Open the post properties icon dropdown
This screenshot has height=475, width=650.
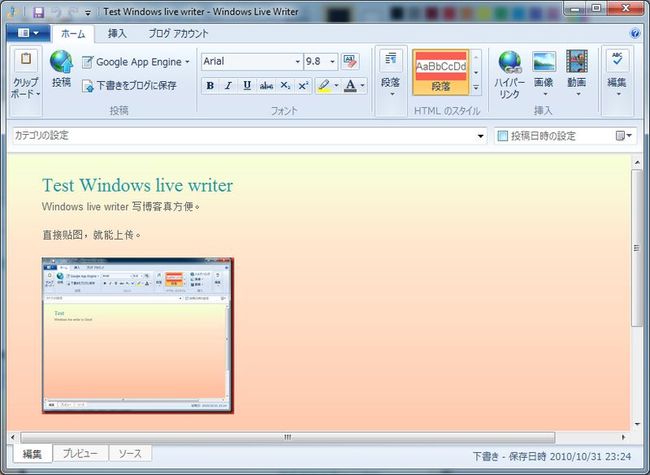click(624, 136)
